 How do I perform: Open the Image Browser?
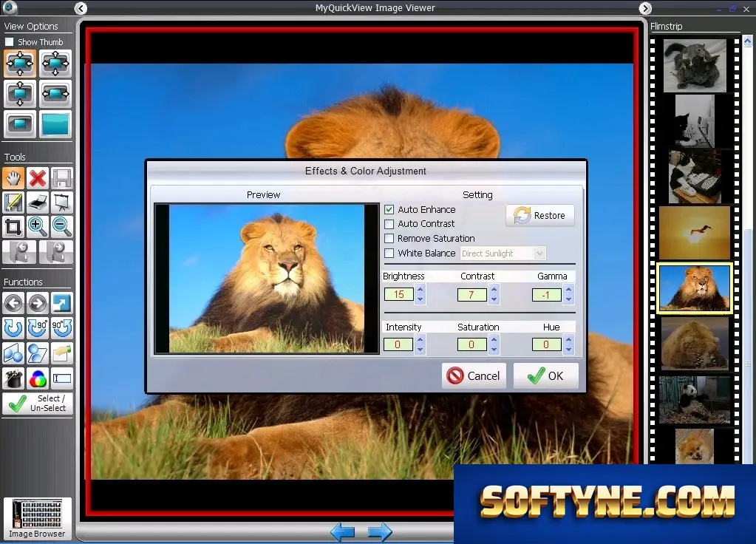(x=37, y=518)
